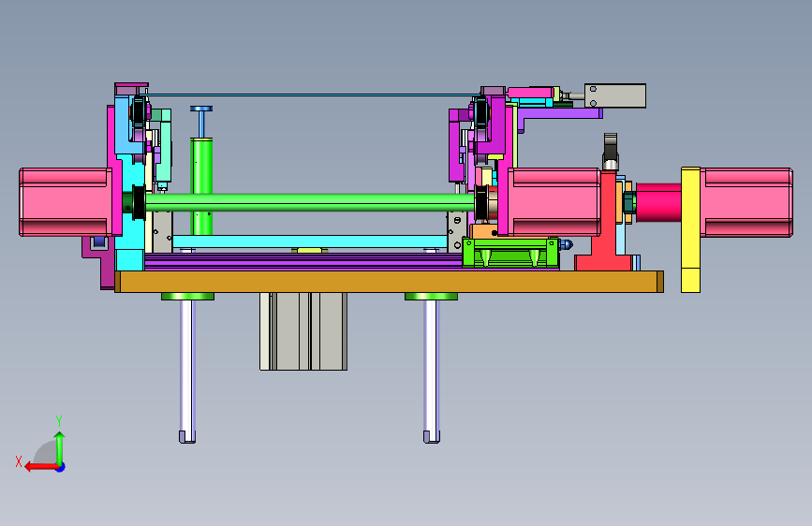This screenshot has width=812, height=526.
Task: Select the magenta coupling beside the yellow plate
Action: pyautogui.click(x=658, y=202)
